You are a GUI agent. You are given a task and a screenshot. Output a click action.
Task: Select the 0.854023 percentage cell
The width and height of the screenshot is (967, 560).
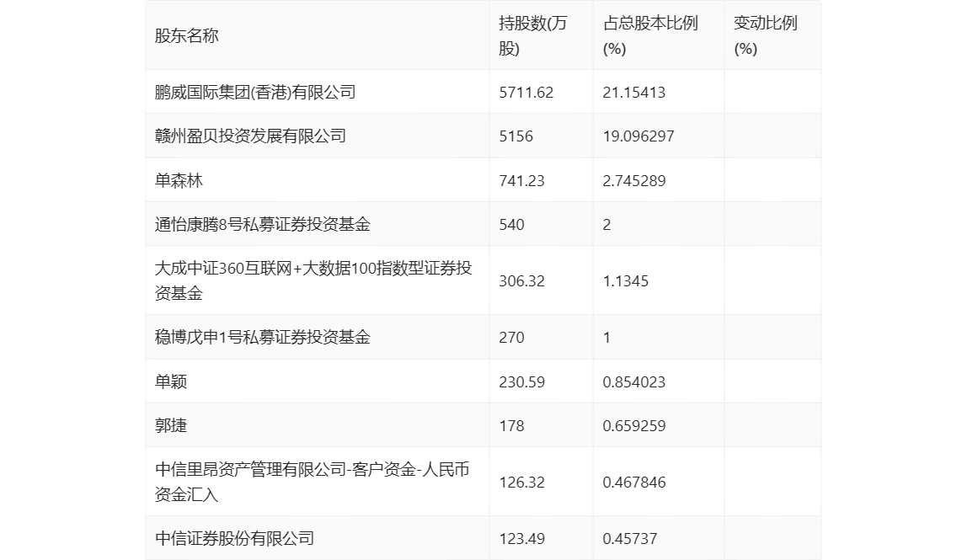coord(634,381)
